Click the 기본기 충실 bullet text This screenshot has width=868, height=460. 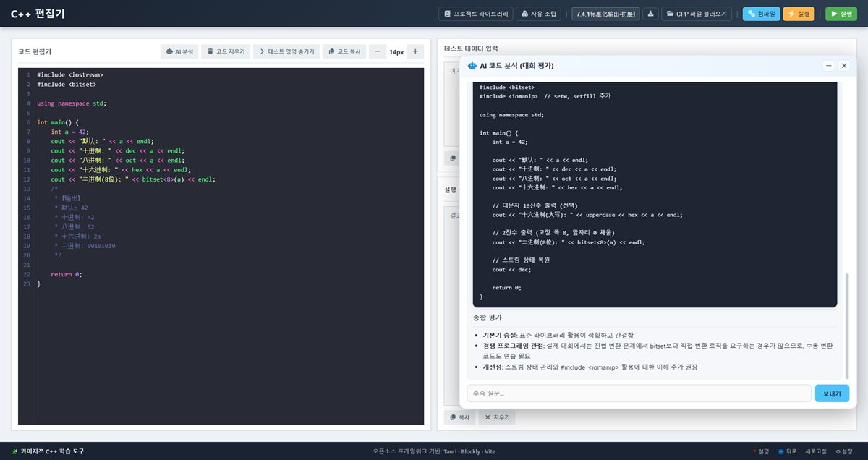558,336
